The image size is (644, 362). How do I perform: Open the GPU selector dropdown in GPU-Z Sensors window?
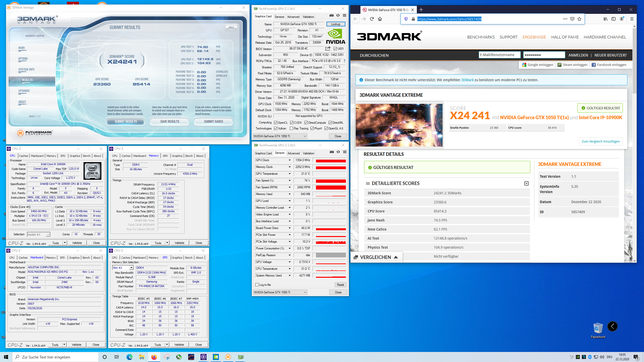(x=280, y=292)
